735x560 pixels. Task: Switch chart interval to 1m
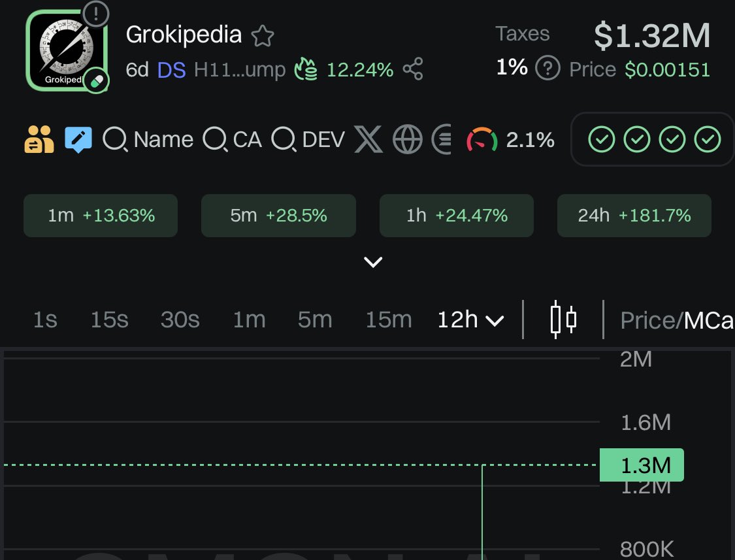tap(250, 320)
